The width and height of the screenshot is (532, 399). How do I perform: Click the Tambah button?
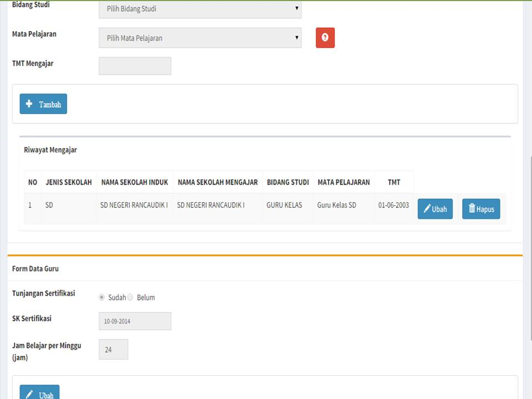[43, 104]
